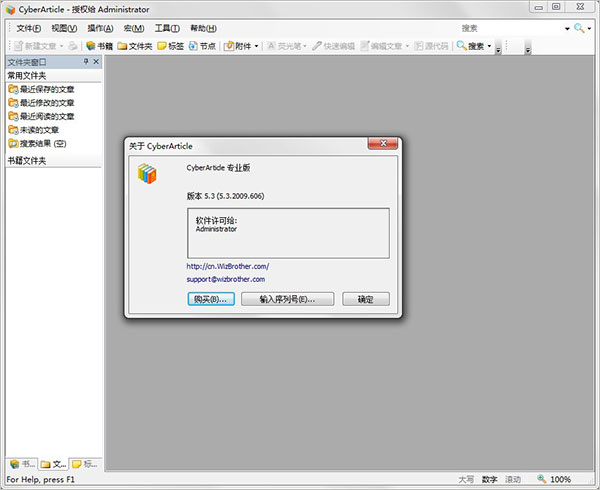The height and width of the screenshot is (490, 600).
Task: Click the 文件夹 folder toolbar button
Action: pos(135,46)
